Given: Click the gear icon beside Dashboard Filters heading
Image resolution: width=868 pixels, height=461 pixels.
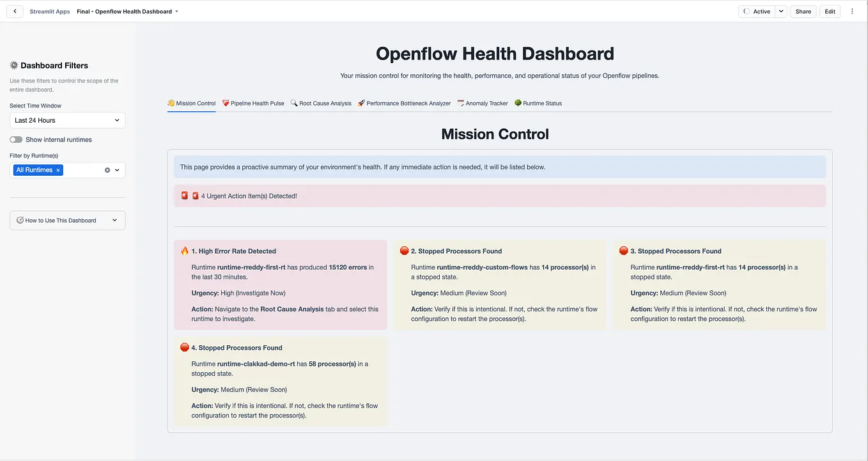Looking at the screenshot, I should (13, 65).
